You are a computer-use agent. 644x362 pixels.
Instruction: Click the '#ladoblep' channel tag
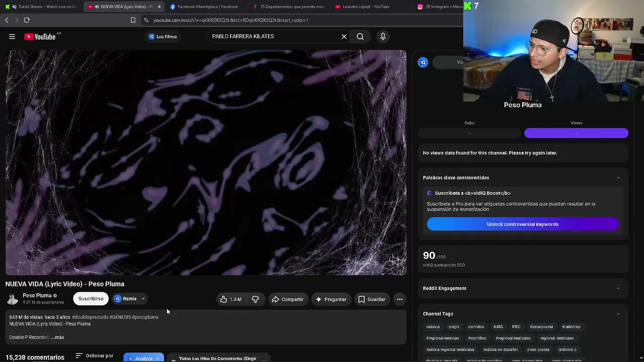[571, 327]
